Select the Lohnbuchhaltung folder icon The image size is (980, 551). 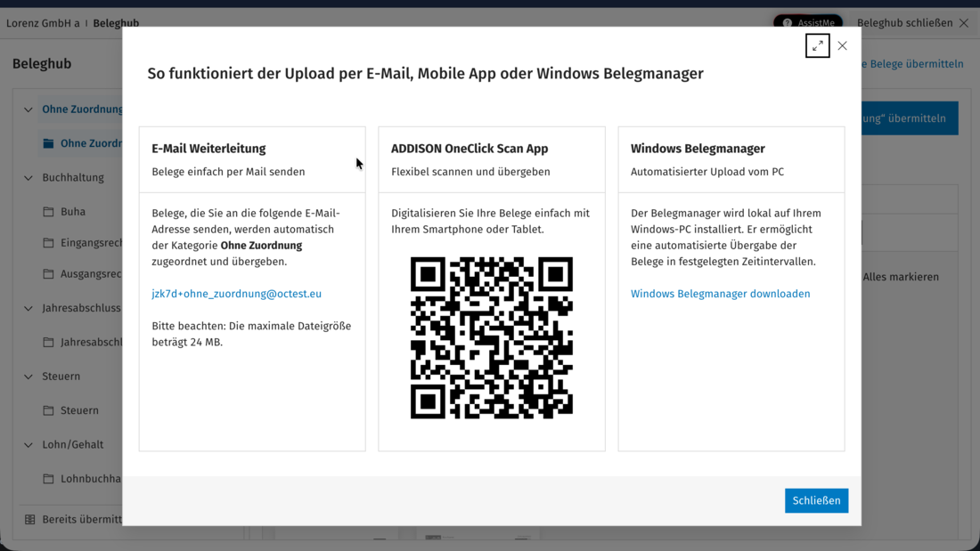pos(48,479)
